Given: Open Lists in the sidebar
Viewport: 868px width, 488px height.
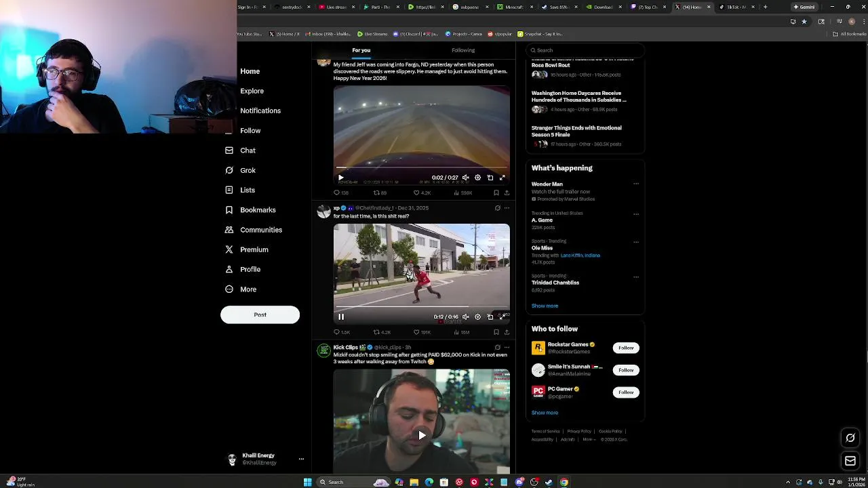Looking at the screenshot, I should [240, 190].
